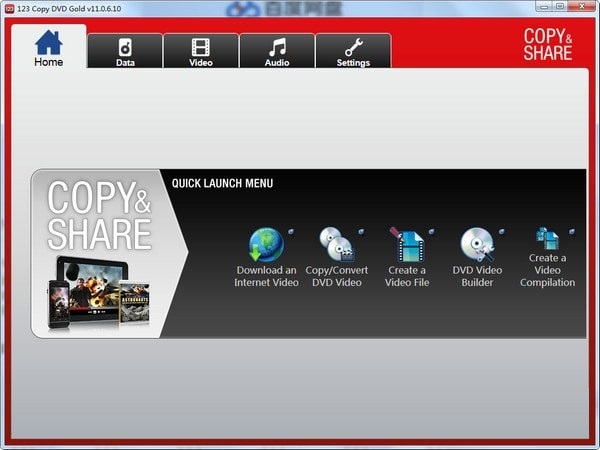Open the Download an Internet Video globe icon

click(x=266, y=245)
